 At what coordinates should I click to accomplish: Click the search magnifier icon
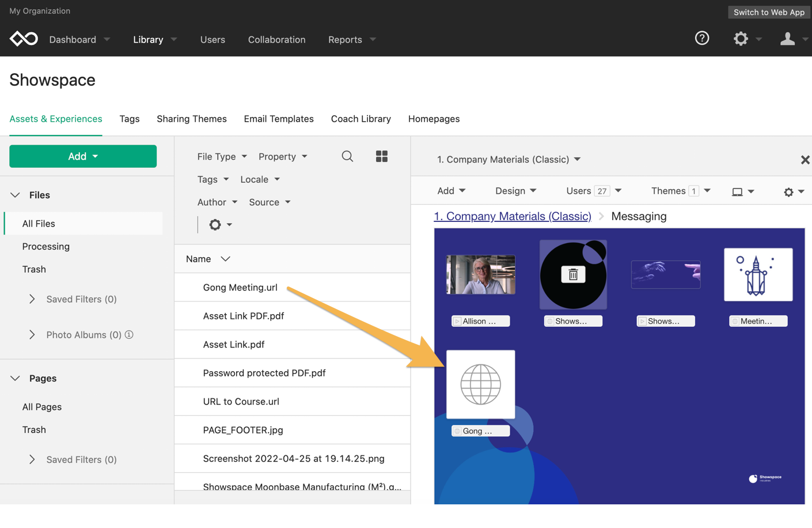(x=347, y=156)
